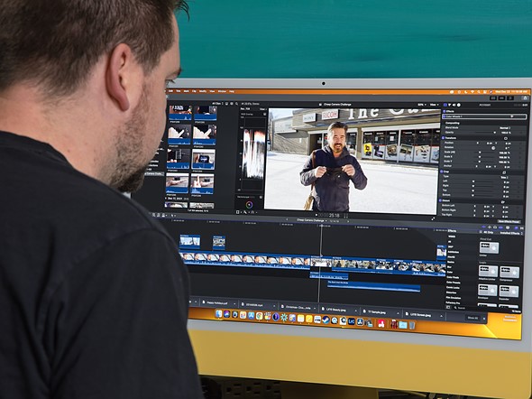Image resolution: width=532 pixels, height=399 pixels.
Task: Click the color wheel icon below scopes
Action: click(x=249, y=204)
